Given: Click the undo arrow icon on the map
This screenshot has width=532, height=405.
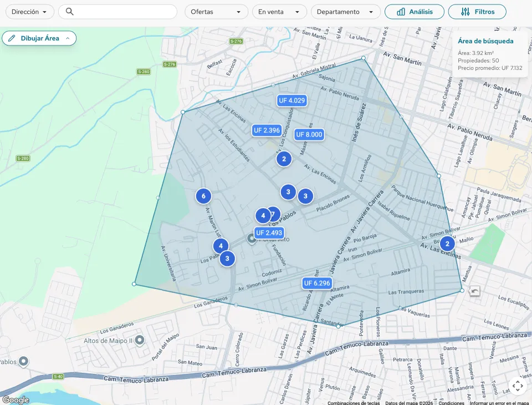Looking at the screenshot, I should (x=474, y=290).
